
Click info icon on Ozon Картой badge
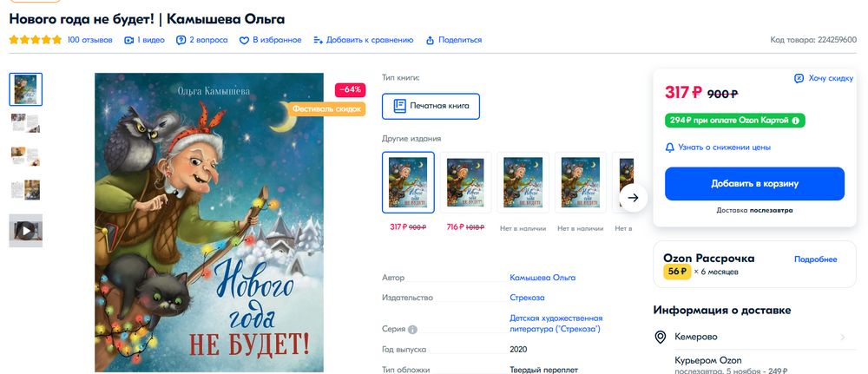coord(795,121)
